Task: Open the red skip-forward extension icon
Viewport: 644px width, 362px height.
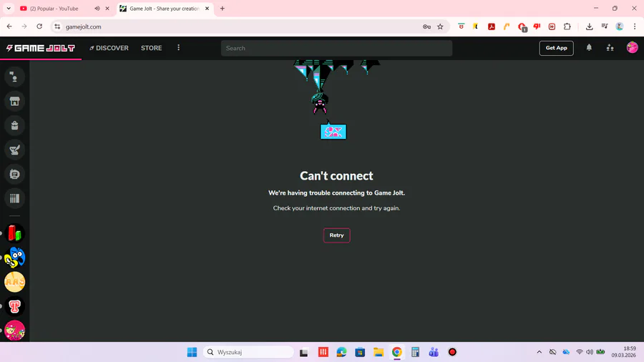Action: click(x=552, y=26)
